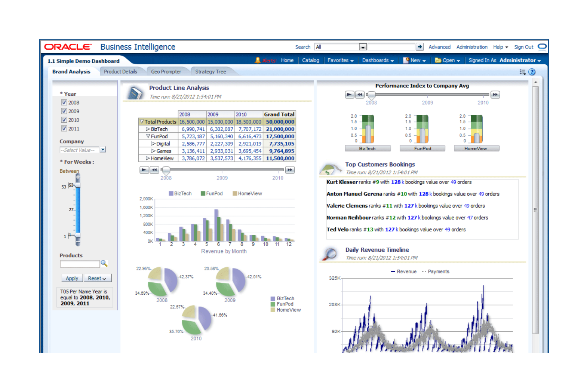The width and height of the screenshot is (588, 392).
Task: Click the Alerts notification icon
Action: [x=258, y=60]
